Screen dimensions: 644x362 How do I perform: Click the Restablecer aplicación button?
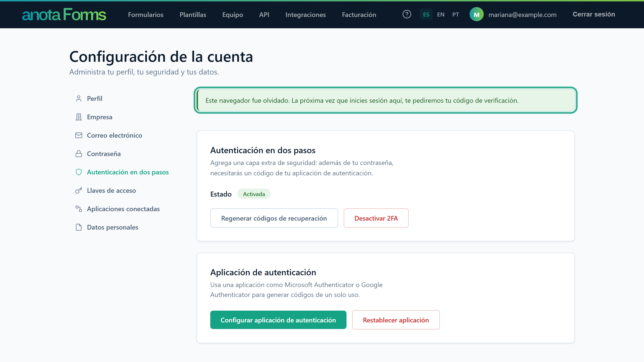396,320
